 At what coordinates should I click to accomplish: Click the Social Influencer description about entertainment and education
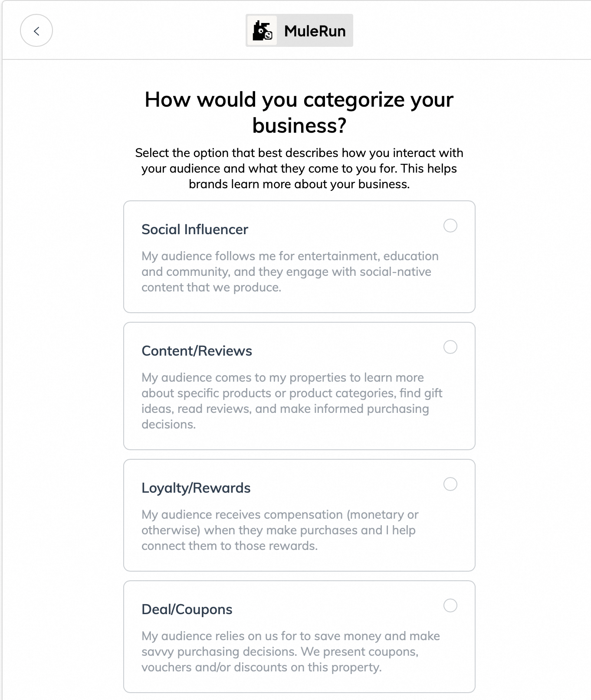click(x=290, y=271)
